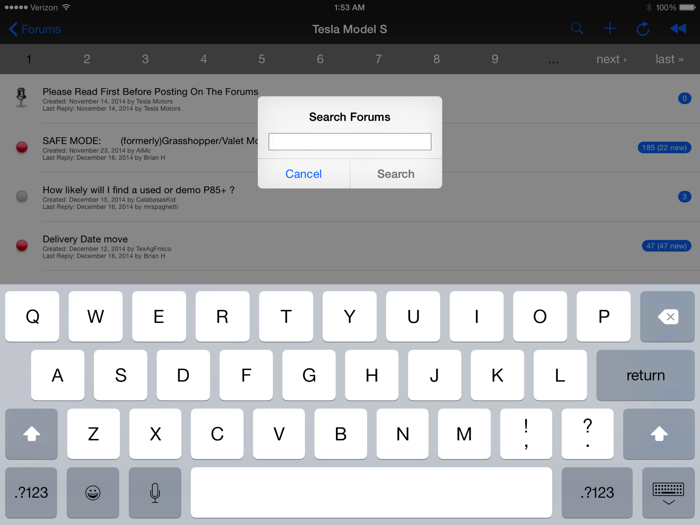Jump to last page

pyautogui.click(x=669, y=59)
